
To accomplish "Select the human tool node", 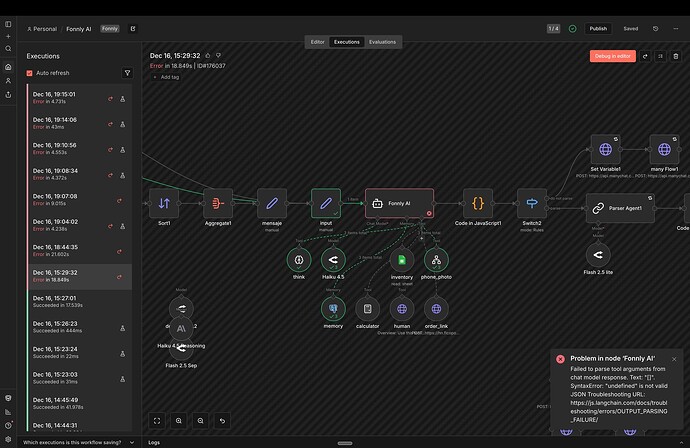I will [x=402, y=309].
